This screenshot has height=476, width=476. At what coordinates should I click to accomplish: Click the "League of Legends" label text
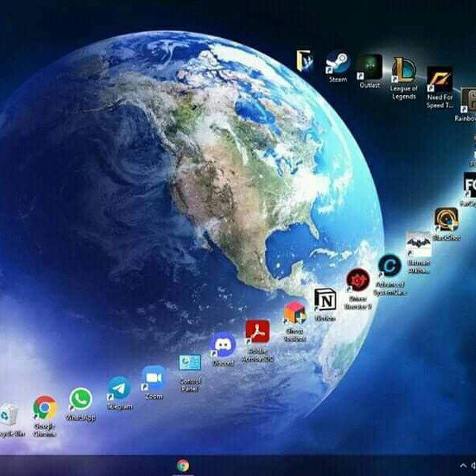404,92
